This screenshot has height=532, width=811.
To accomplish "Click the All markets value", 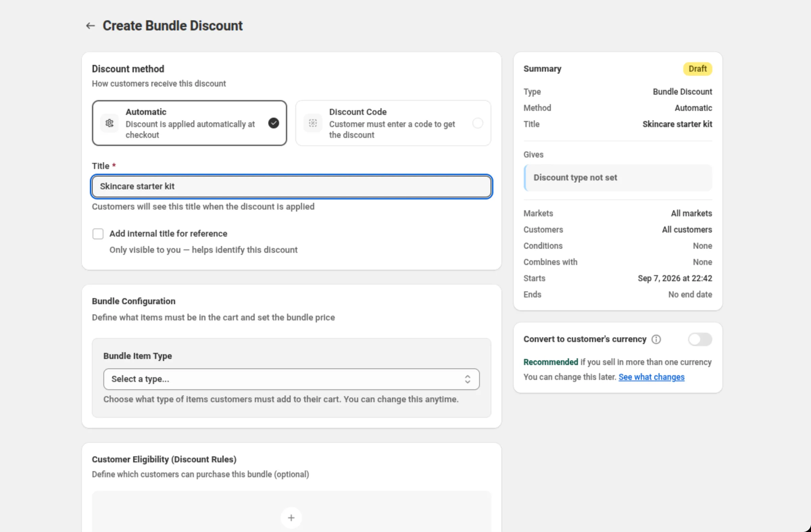I will tap(691, 213).
